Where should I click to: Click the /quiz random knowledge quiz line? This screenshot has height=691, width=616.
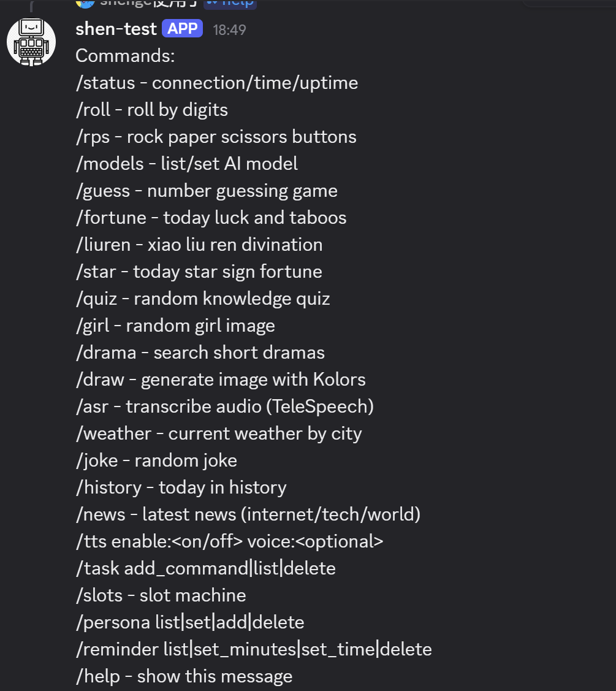[202, 299]
